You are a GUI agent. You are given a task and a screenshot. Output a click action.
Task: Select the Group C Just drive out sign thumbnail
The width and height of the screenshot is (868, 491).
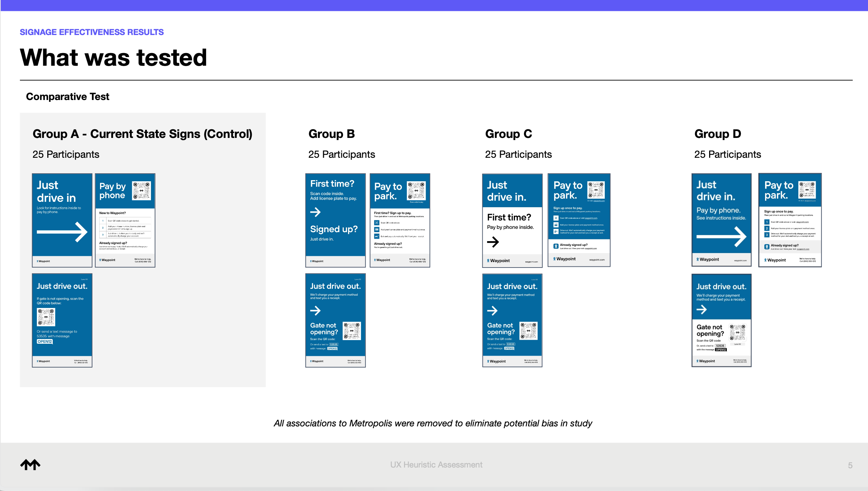(x=512, y=320)
